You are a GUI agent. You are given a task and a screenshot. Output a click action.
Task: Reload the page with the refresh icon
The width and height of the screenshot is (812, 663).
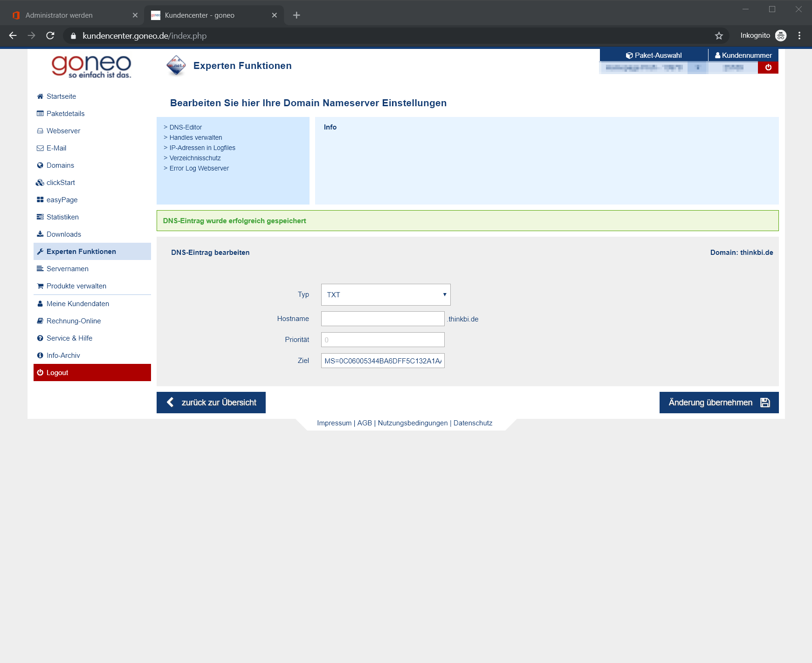coord(50,36)
